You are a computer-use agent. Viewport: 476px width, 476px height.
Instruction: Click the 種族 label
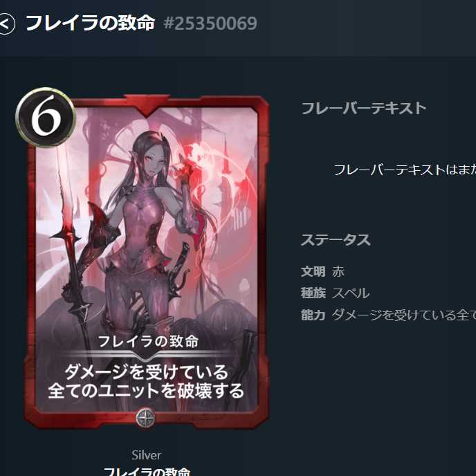coord(313,293)
